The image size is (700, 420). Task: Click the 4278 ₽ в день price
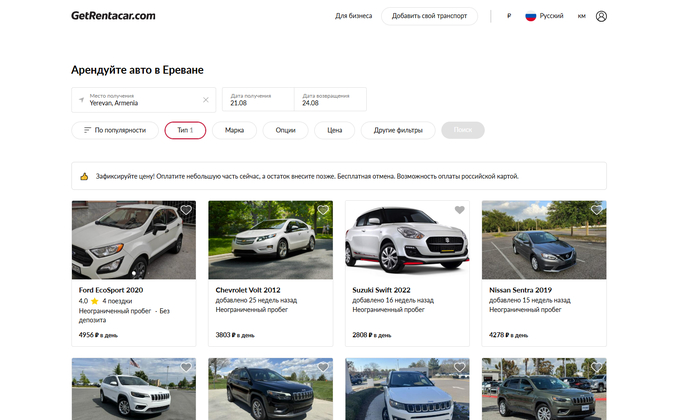point(508,335)
